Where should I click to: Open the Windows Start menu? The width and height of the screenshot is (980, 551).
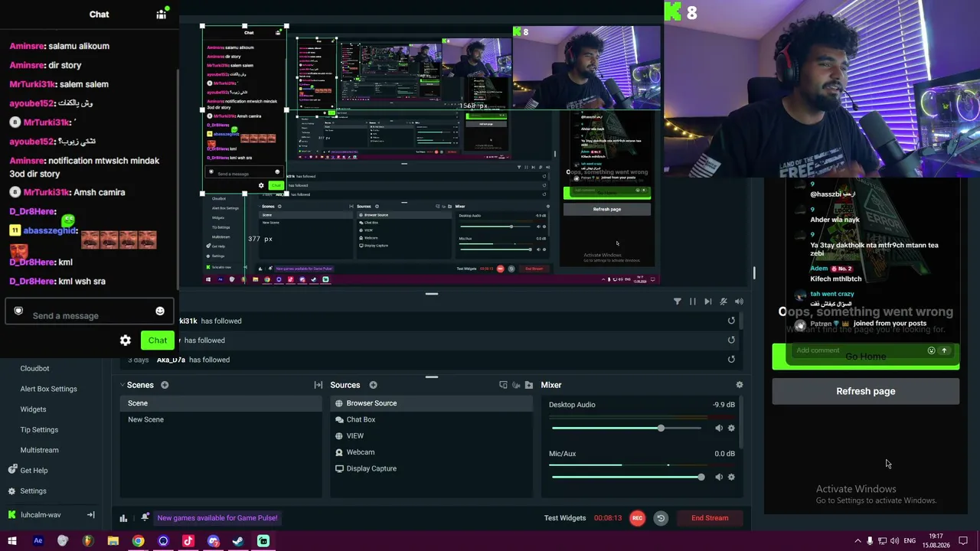coord(12,541)
